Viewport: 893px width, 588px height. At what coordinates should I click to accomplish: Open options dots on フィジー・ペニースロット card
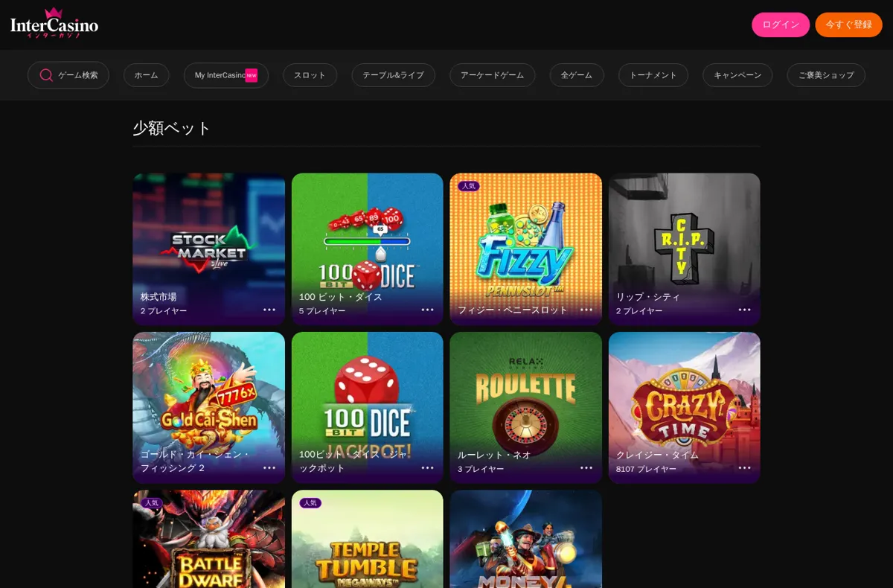click(x=586, y=310)
